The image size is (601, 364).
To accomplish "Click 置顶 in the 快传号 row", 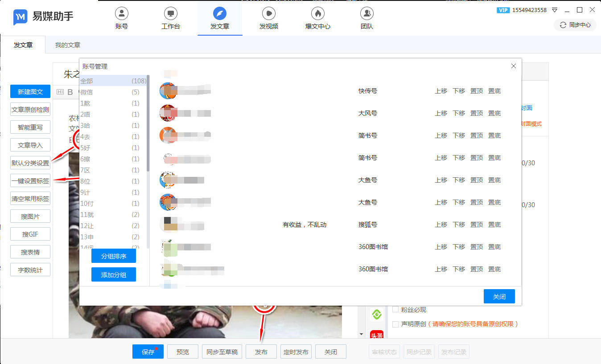I will click(477, 90).
